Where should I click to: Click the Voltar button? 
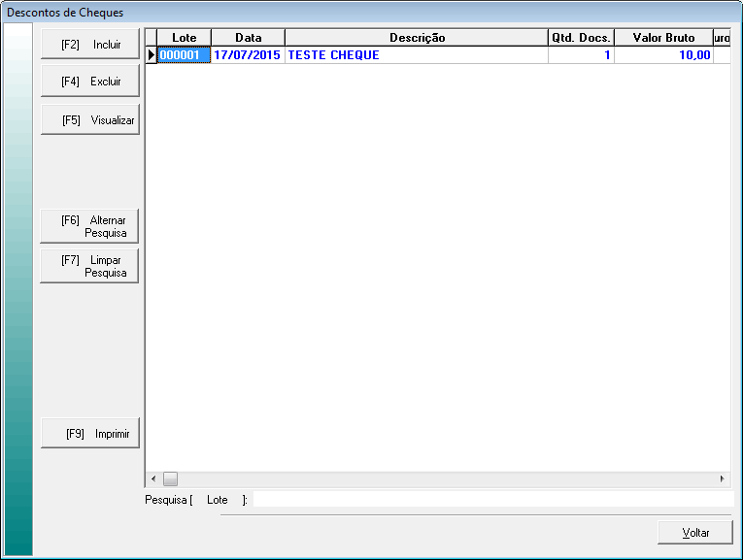(x=695, y=533)
